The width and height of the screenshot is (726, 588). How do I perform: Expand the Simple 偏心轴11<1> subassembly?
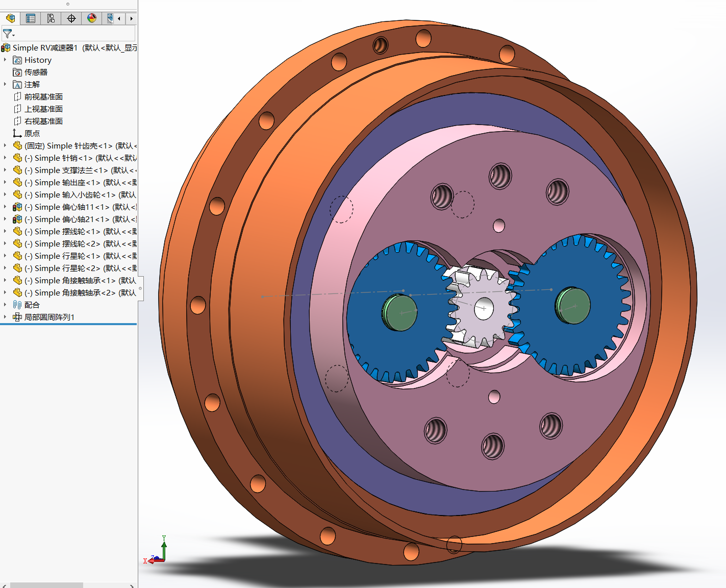point(5,207)
